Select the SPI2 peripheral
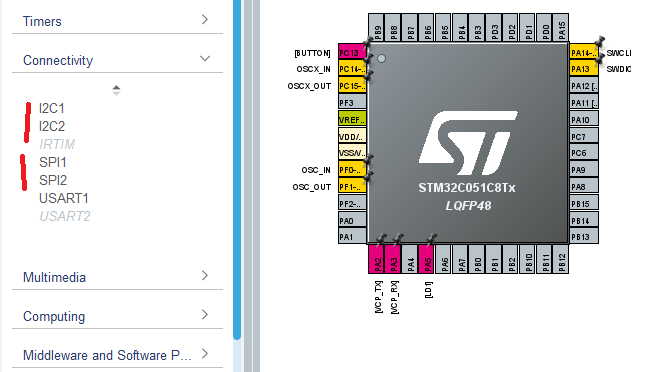 click(53, 180)
